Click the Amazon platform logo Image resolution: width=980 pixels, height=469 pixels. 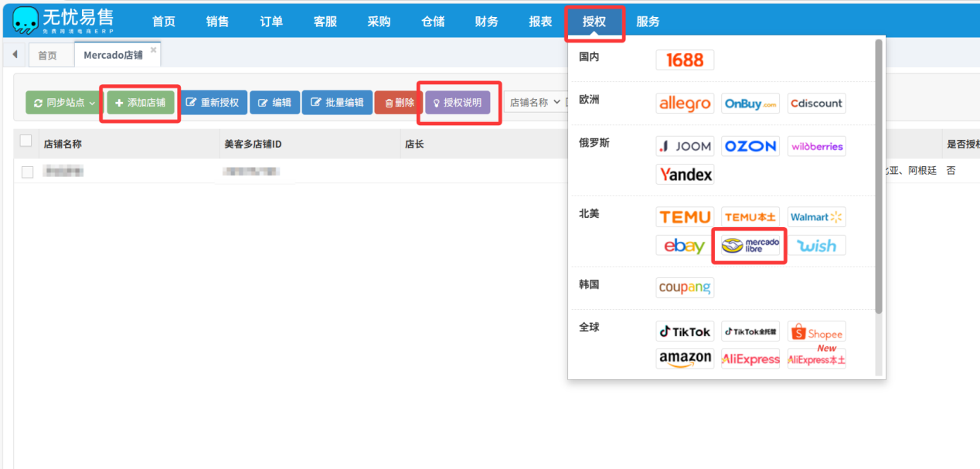click(685, 359)
